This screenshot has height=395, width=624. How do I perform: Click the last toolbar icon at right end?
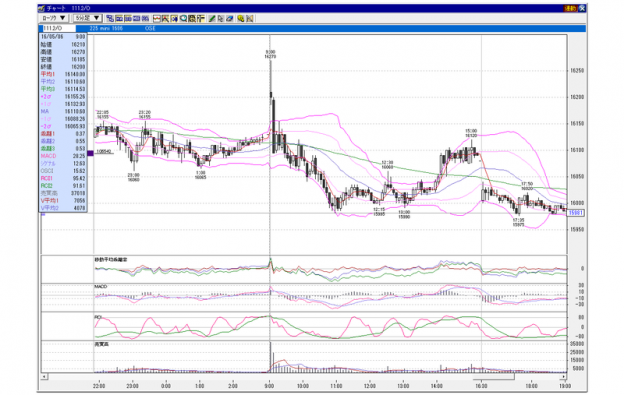click(x=250, y=18)
